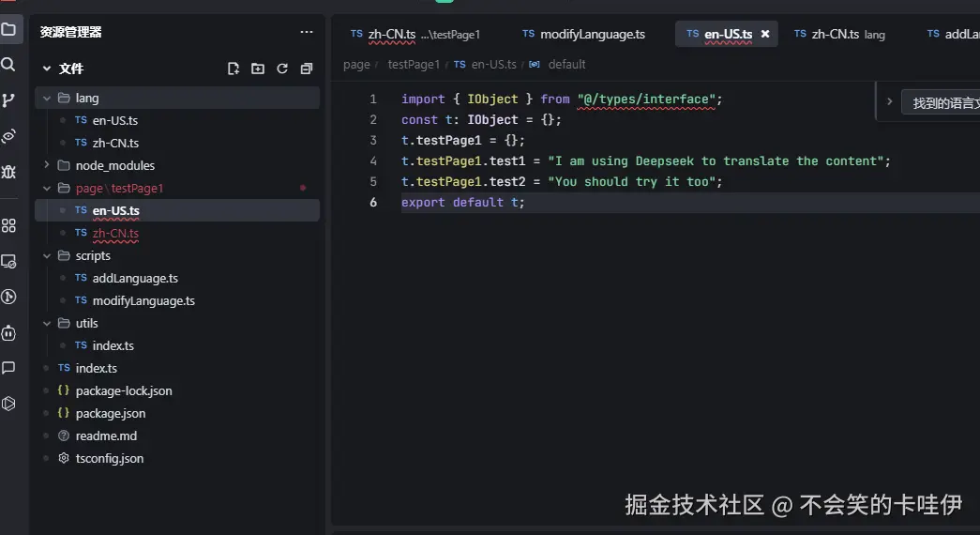
Task: Select en-US.ts under testPage1 folder
Action: (177, 210)
